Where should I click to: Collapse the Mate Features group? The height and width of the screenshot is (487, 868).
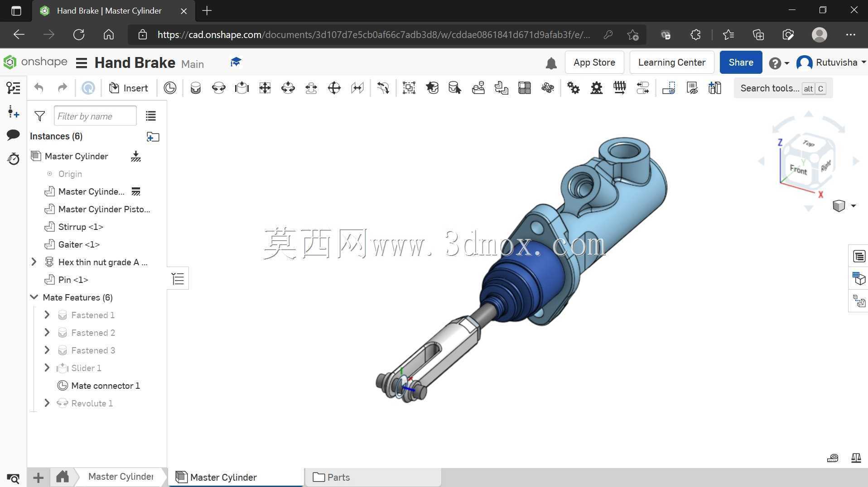pos(34,297)
